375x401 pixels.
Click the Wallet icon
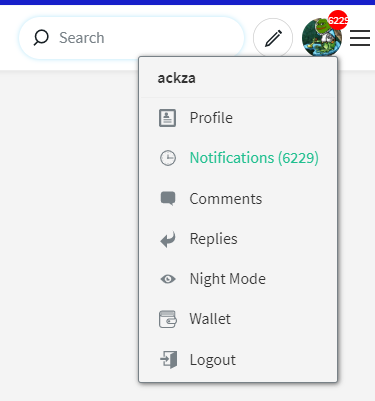(x=168, y=319)
